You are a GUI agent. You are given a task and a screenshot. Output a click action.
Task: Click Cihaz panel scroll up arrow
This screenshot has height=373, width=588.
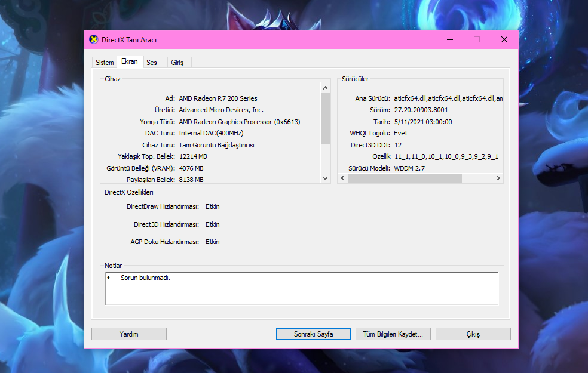point(325,88)
